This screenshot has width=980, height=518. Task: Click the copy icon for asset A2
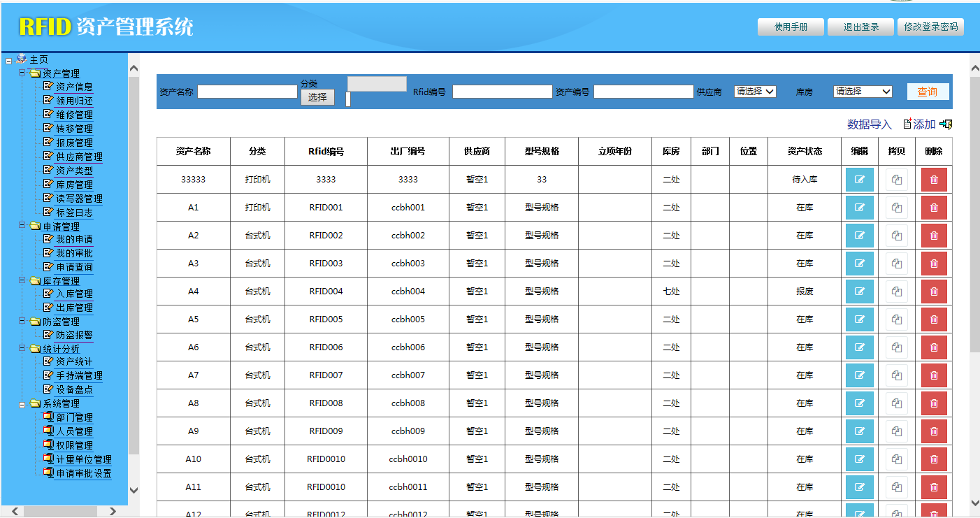click(x=896, y=236)
